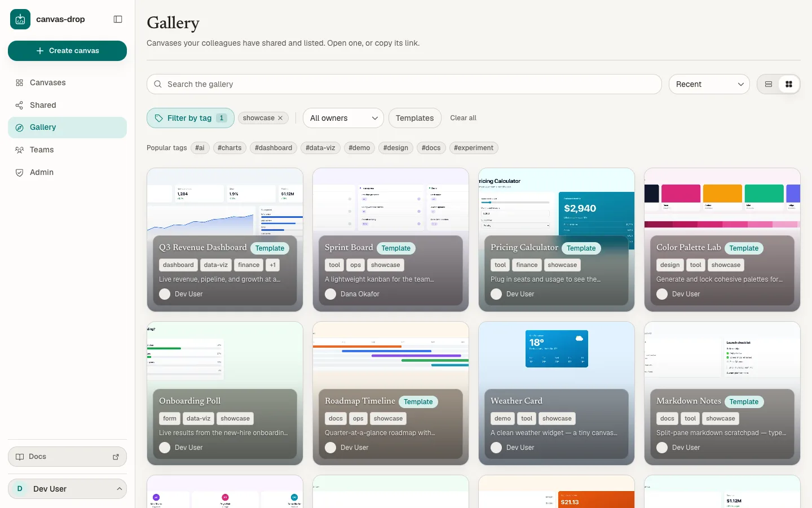Open the Markdown Notes canvas title
This screenshot has width=812, height=508.
point(689,401)
